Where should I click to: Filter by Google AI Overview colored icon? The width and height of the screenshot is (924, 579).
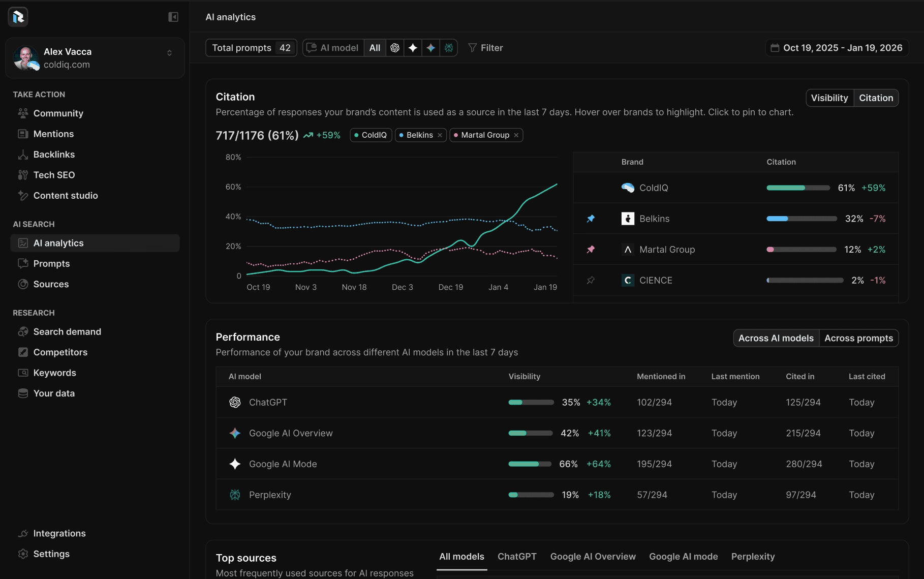tap(430, 48)
